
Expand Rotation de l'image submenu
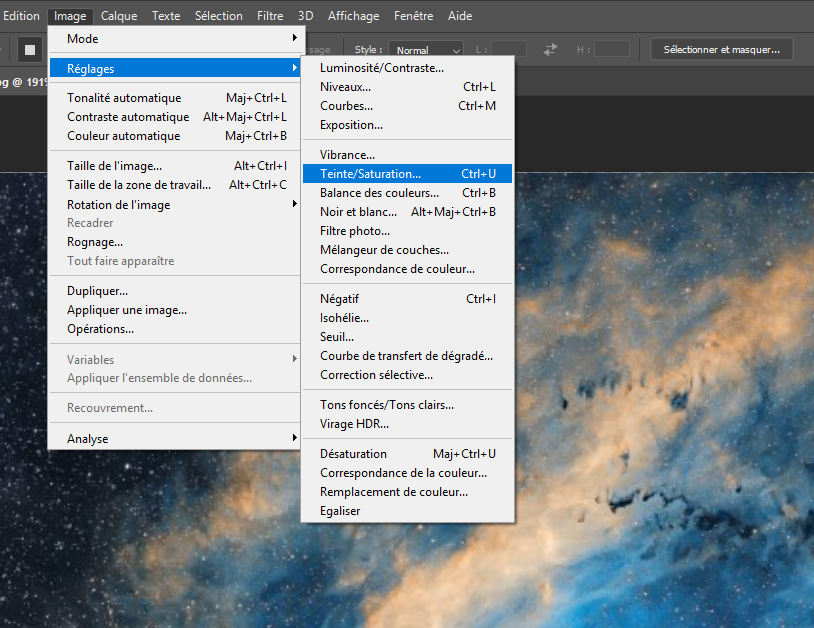(x=175, y=204)
